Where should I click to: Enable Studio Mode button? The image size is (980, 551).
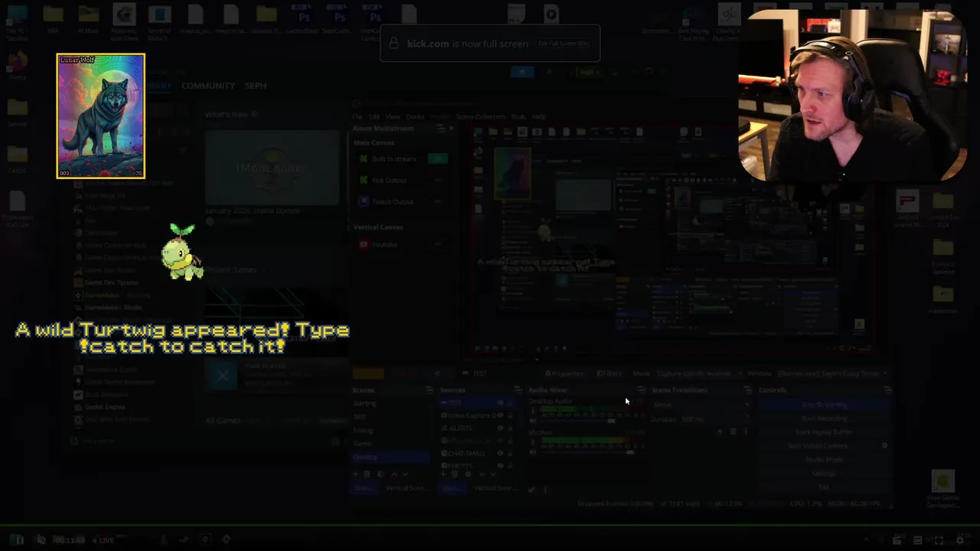[825, 459]
